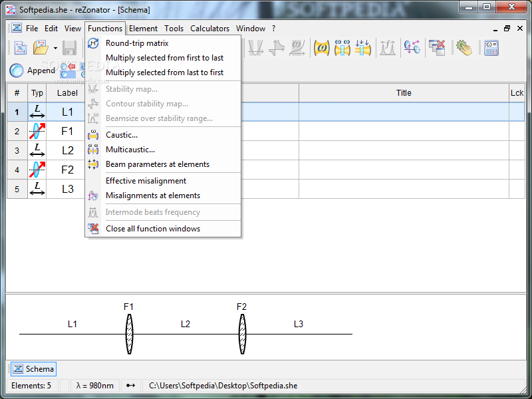Click the lens type icon in row F1
The width and height of the screenshot is (532, 399).
(x=37, y=131)
